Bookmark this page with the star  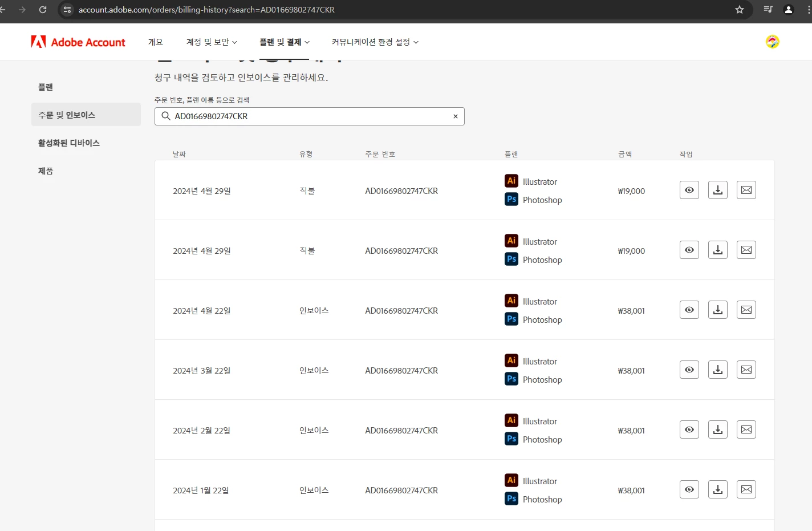coord(739,10)
